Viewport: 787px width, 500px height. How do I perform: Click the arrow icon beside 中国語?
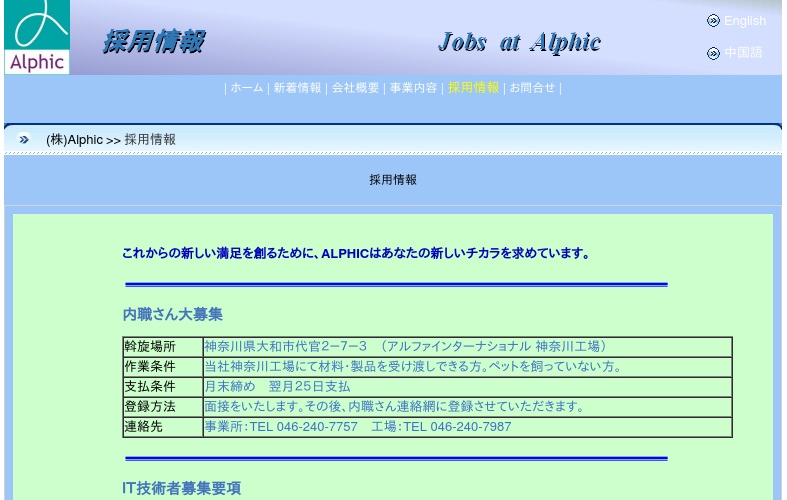click(x=713, y=53)
